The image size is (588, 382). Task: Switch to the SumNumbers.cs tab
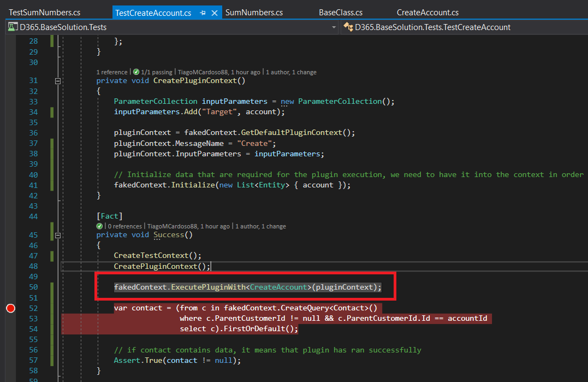point(254,13)
